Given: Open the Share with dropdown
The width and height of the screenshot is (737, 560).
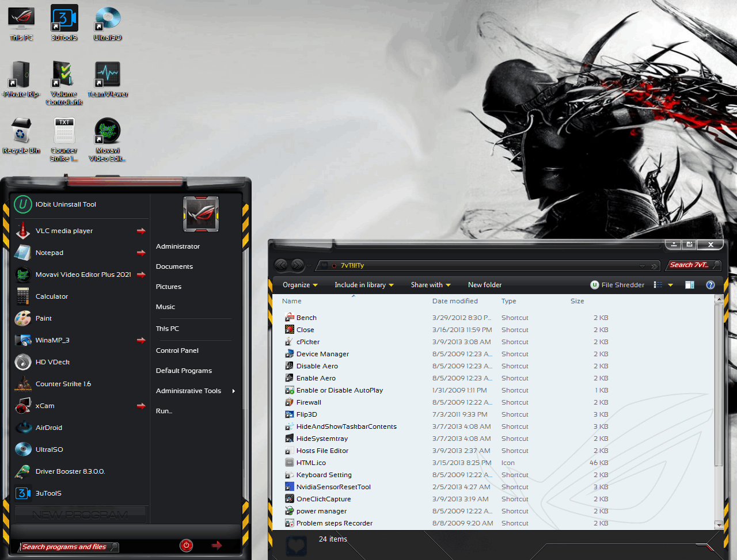Looking at the screenshot, I should (x=431, y=285).
